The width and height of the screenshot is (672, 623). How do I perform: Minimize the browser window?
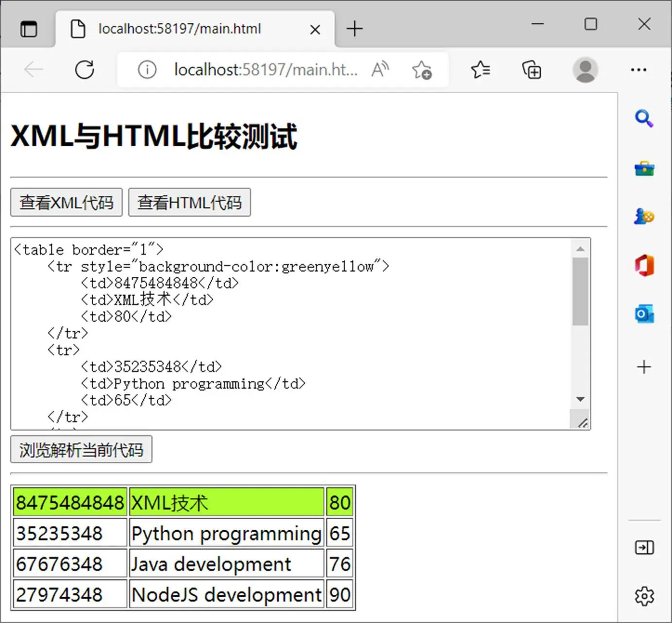tap(538, 24)
